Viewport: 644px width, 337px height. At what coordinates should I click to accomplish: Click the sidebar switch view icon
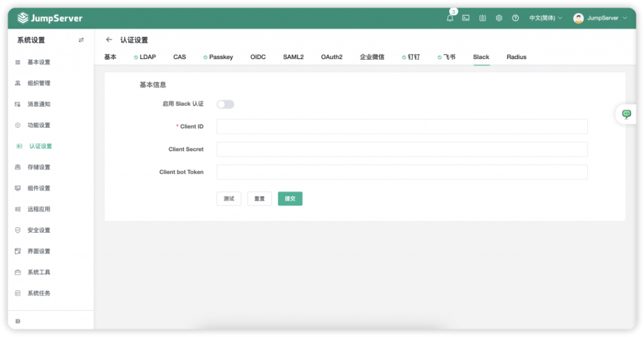(81, 40)
